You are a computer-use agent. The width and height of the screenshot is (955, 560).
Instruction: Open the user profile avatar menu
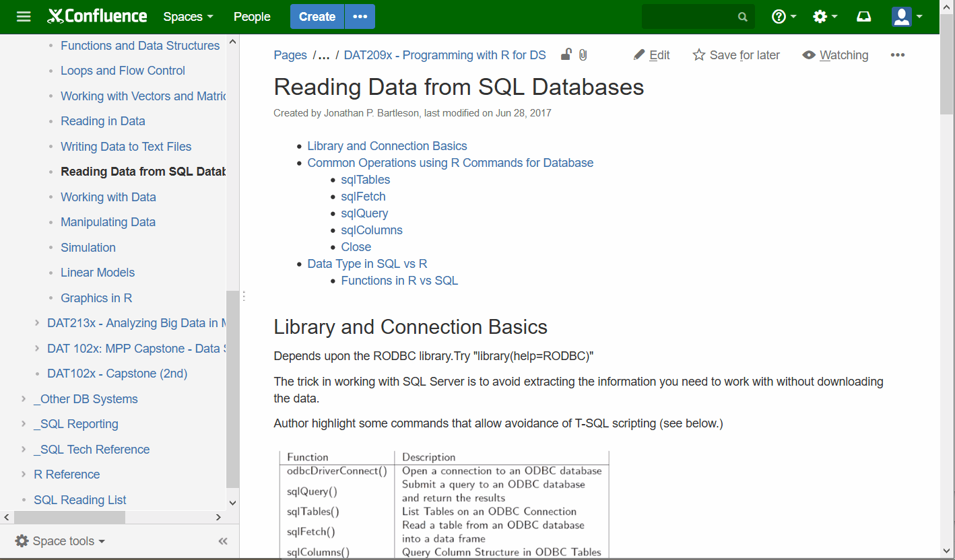907,17
